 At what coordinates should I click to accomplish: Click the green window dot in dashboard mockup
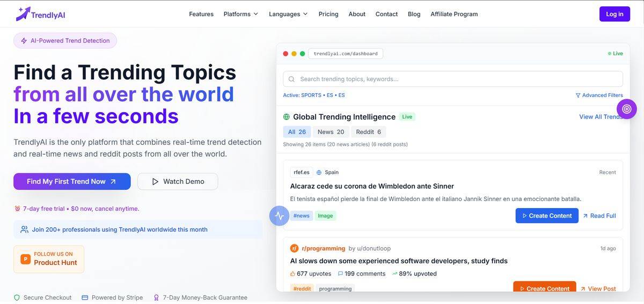pyautogui.click(x=302, y=54)
